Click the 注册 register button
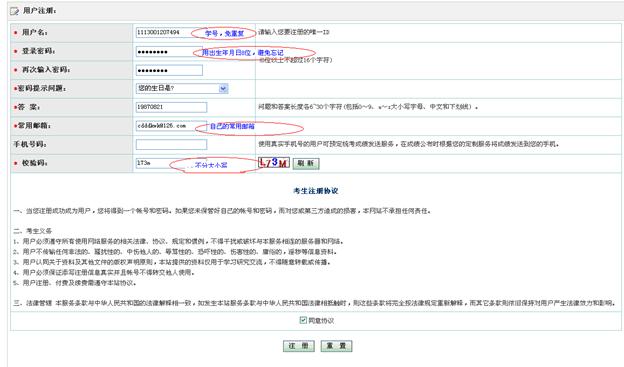 [298, 346]
